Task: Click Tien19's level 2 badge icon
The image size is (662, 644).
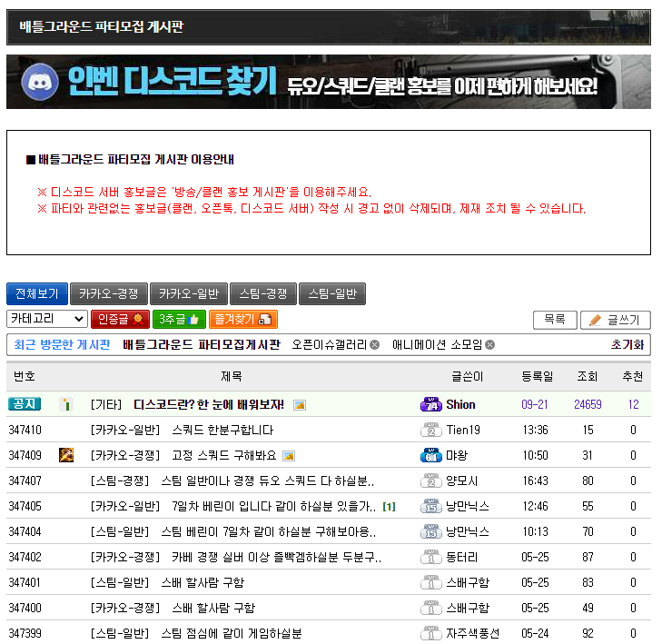Action: click(431, 430)
